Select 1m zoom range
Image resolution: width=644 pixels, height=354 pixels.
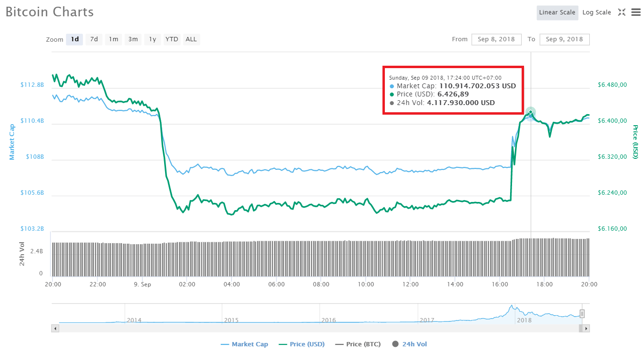[x=113, y=39]
